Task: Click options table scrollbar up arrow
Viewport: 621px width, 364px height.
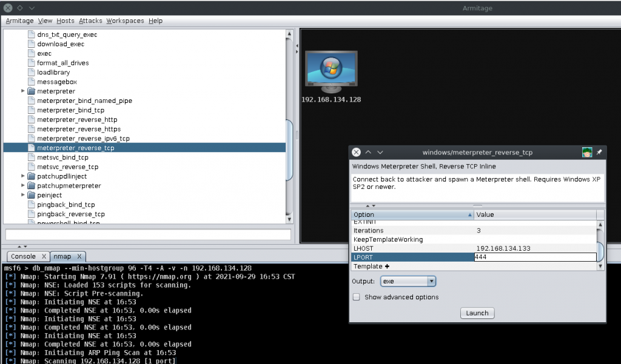Action: (600, 225)
